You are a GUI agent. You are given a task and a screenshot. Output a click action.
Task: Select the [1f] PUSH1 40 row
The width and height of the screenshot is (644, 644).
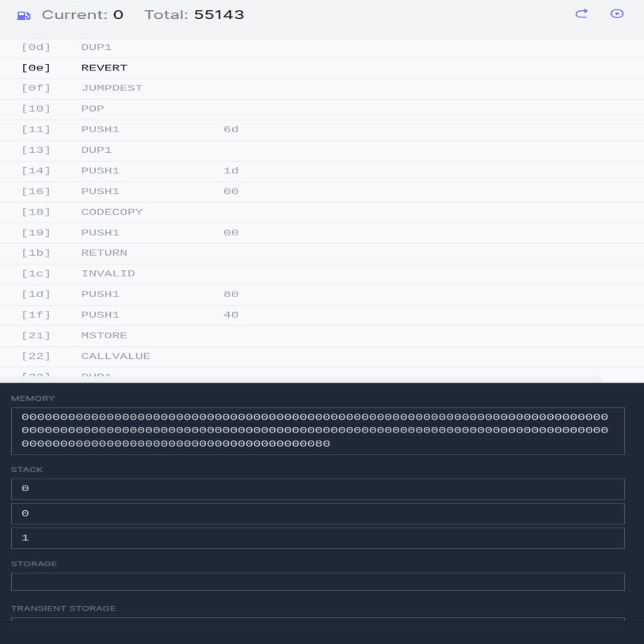pos(322,315)
